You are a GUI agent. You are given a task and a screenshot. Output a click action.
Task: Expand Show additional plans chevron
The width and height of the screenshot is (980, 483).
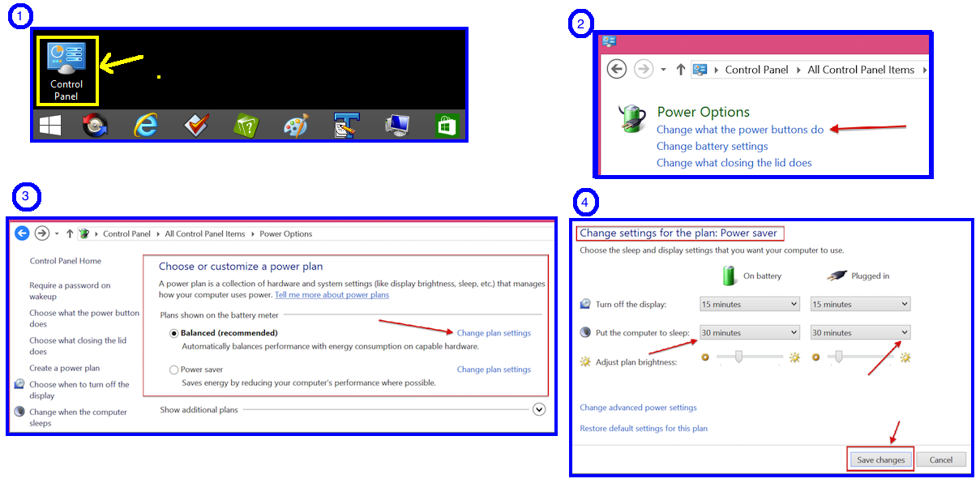point(539,409)
